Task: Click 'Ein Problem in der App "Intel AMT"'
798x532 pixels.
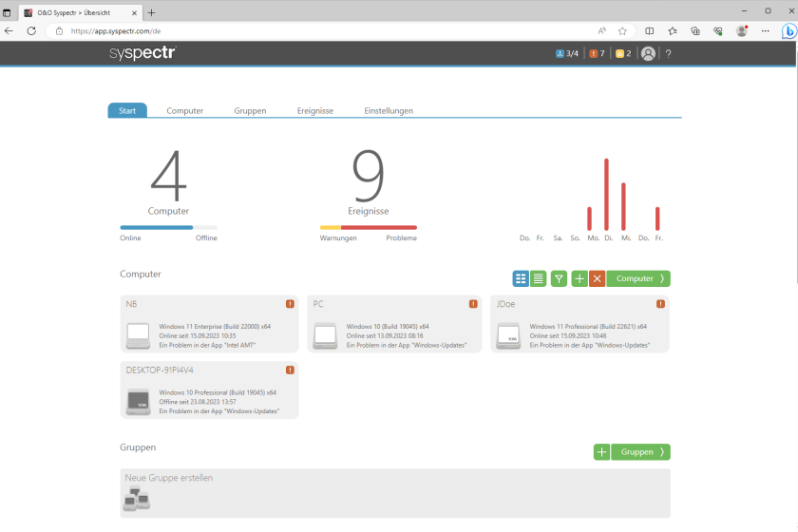Action: coord(207,345)
